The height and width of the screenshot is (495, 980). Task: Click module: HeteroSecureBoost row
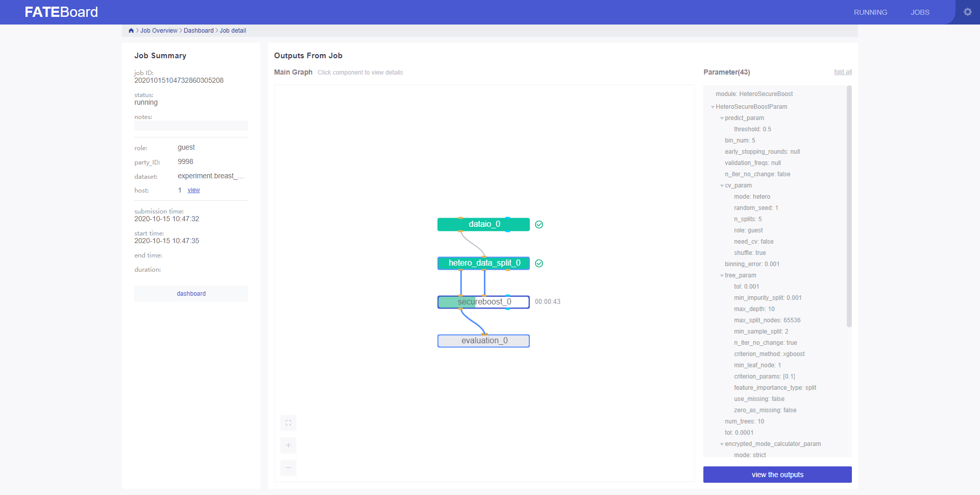[754, 94]
